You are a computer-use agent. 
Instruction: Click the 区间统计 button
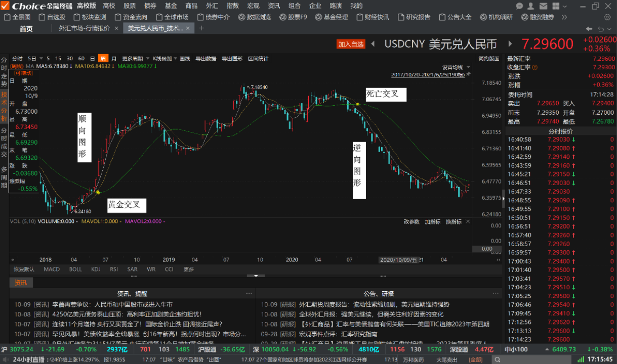pos(258,58)
